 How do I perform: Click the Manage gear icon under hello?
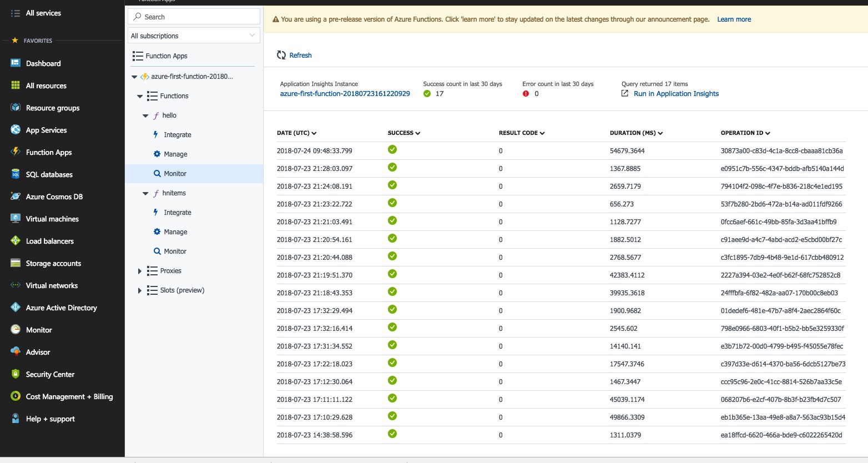157,154
